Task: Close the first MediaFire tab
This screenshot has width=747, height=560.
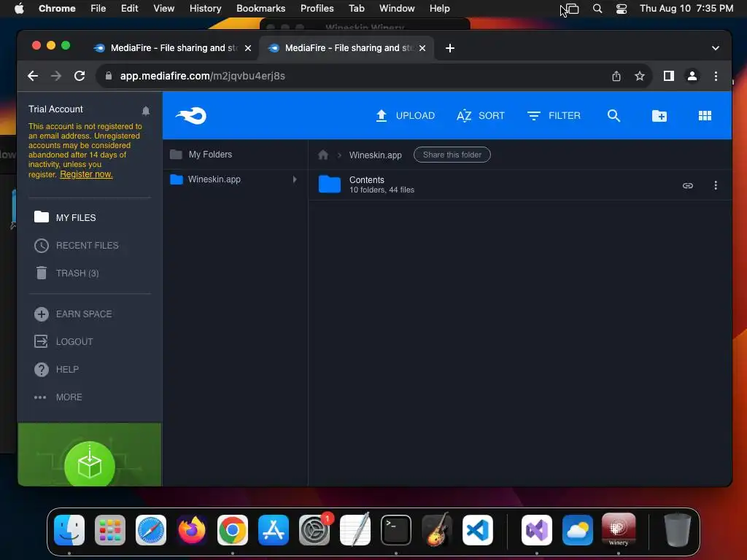Action: pos(248,48)
